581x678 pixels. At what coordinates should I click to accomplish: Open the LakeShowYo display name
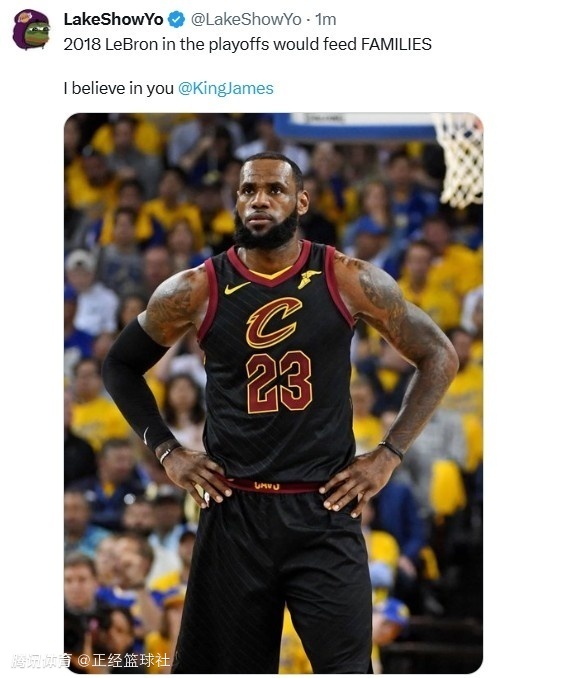coord(113,19)
